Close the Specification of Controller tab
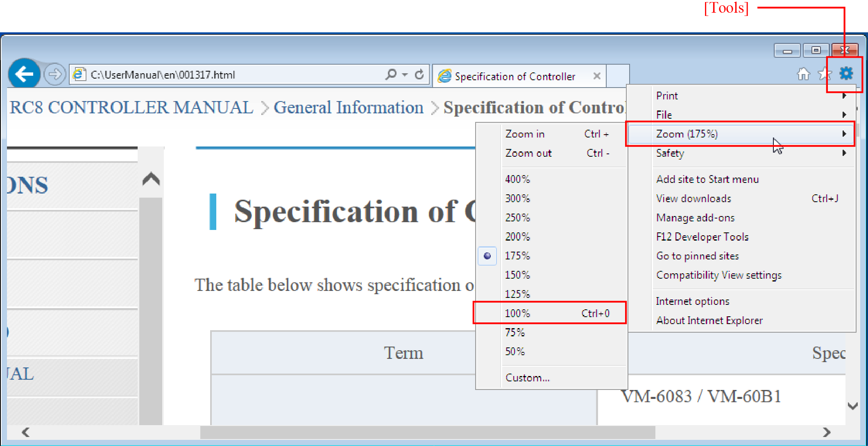 coord(597,76)
